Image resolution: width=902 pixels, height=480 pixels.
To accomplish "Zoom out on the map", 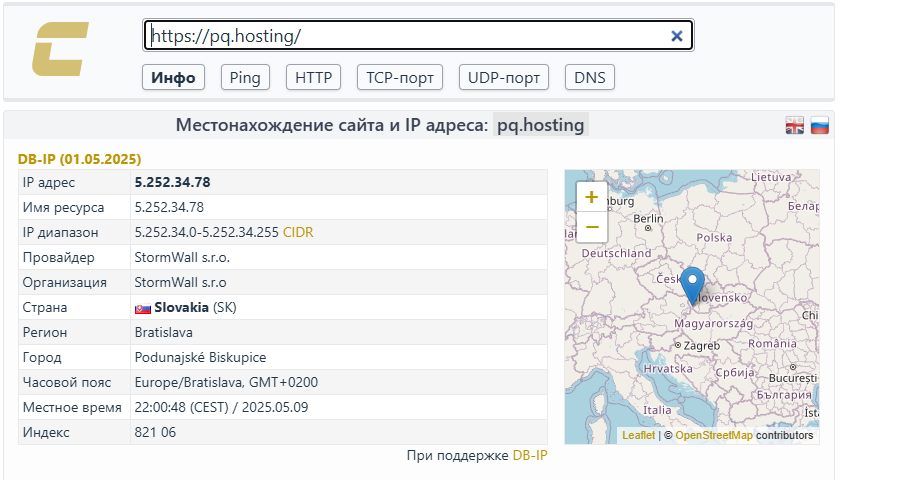I will pos(591,227).
